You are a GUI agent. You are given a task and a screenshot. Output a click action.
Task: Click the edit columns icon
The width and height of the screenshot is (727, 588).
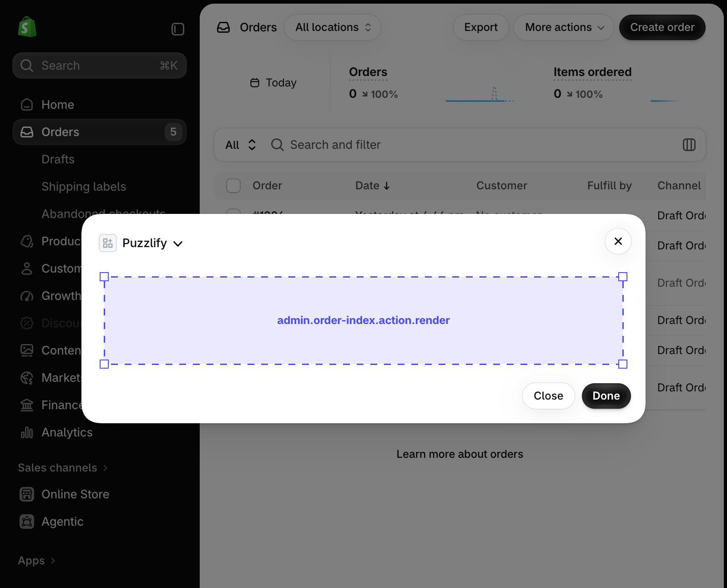[x=689, y=145]
